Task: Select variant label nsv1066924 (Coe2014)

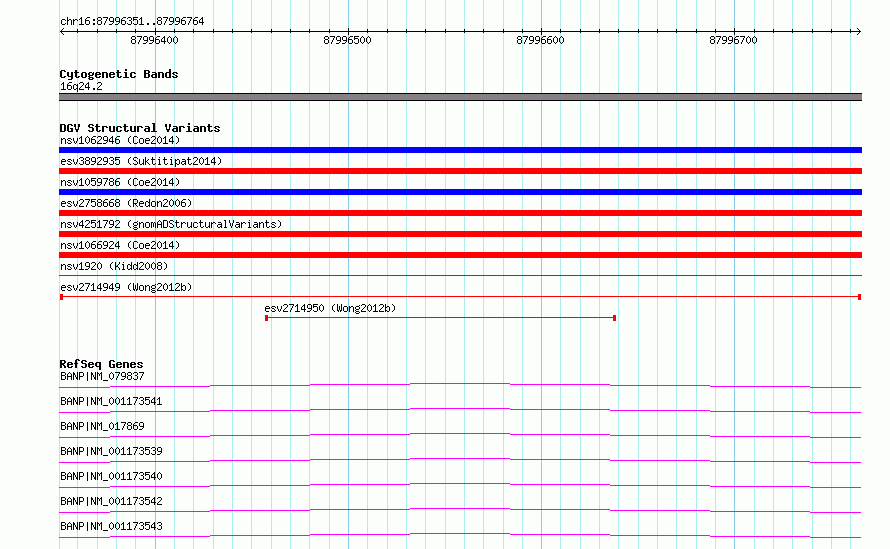Action: (x=120, y=245)
